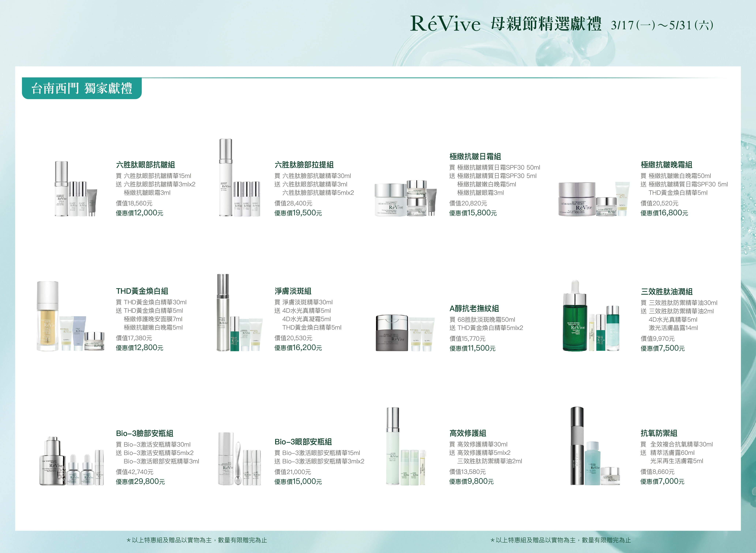The height and width of the screenshot is (553, 756).
Task: Open the 六胜肽眼部抗皺組 product image
Action: click(76, 189)
